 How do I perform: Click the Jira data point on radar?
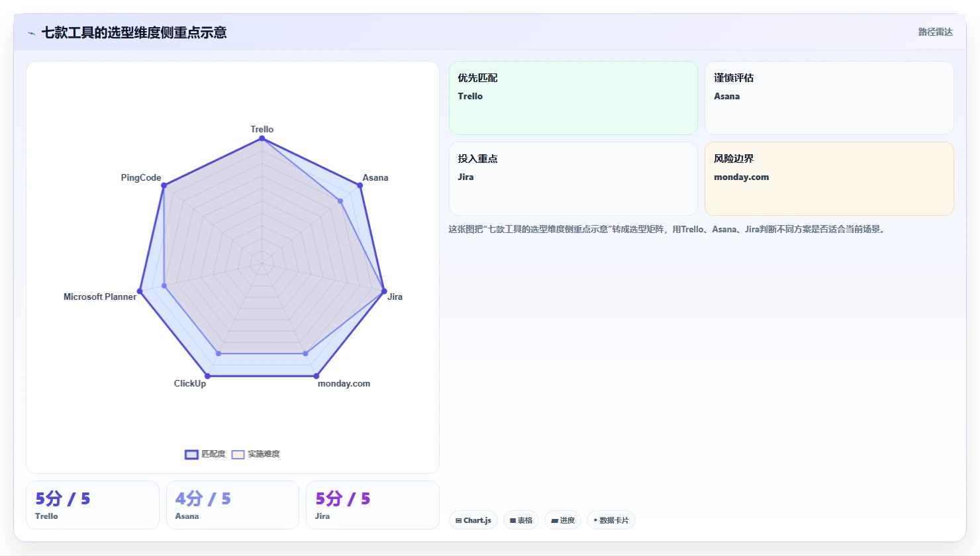pyautogui.click(x=384, y=291)
